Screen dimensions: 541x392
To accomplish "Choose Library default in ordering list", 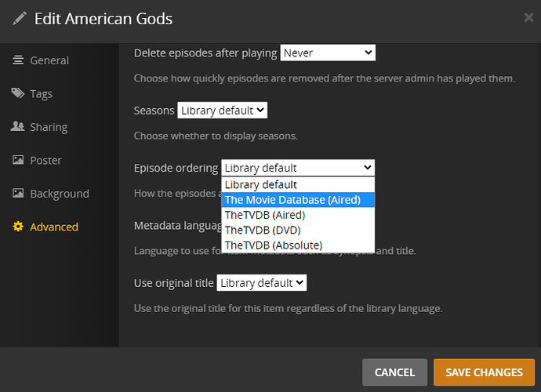I will [x=261, y=185].
